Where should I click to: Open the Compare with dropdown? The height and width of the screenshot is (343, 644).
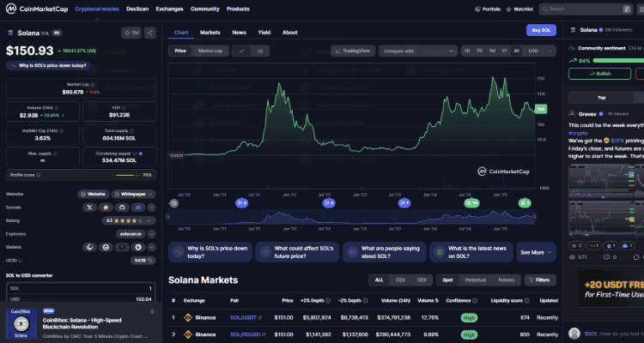click(x=414, y=51)
